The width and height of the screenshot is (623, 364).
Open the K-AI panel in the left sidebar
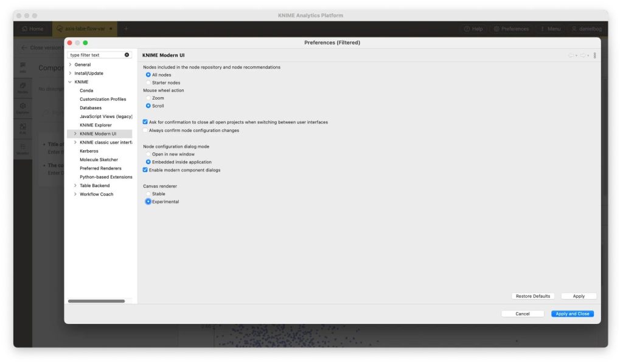click(x=23, y=128)
